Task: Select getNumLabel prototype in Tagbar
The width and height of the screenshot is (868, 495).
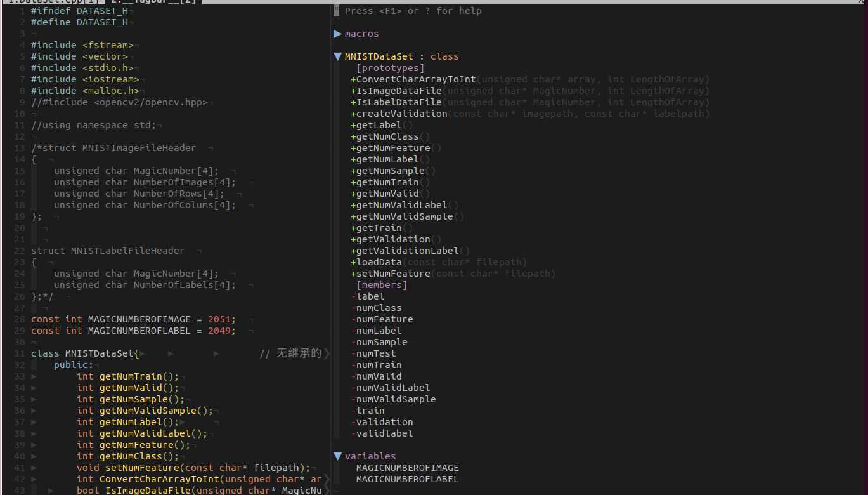Action: pyautogui.click(x=387, y=159)
